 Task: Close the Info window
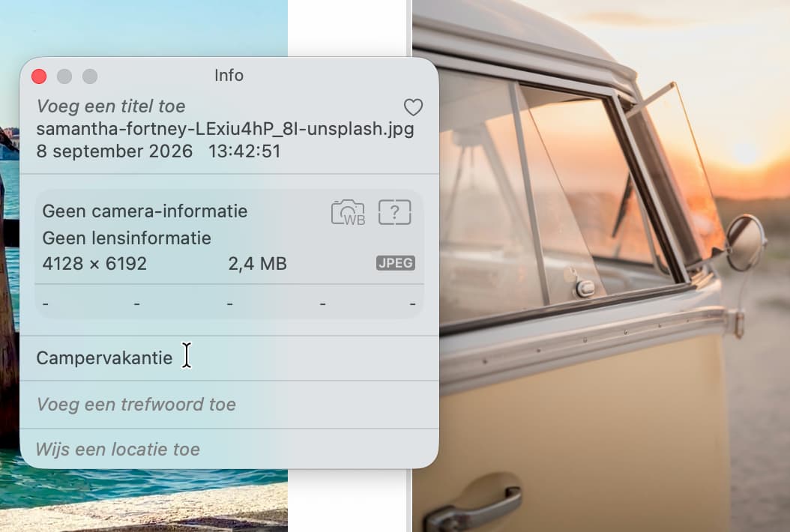click(39, 76)
